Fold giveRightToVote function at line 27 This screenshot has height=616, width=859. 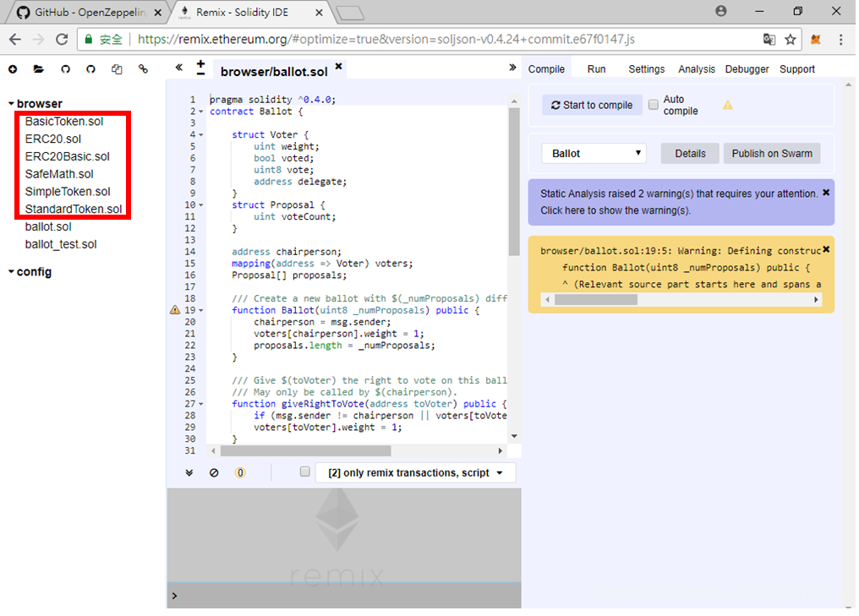(x=201, y=404)
